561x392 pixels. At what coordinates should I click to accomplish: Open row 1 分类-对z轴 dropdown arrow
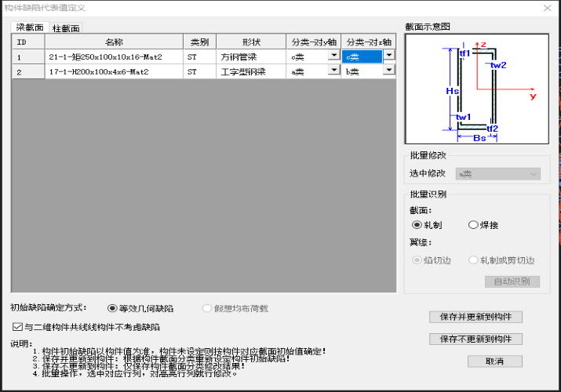pyautogui.click(x=389, y=55)
